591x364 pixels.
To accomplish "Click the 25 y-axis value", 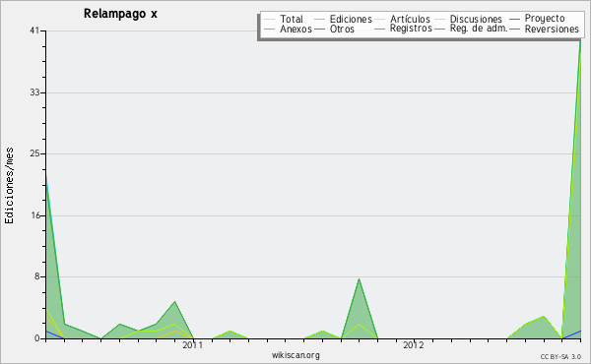I will pyautogui.click(x=34, y=153).
